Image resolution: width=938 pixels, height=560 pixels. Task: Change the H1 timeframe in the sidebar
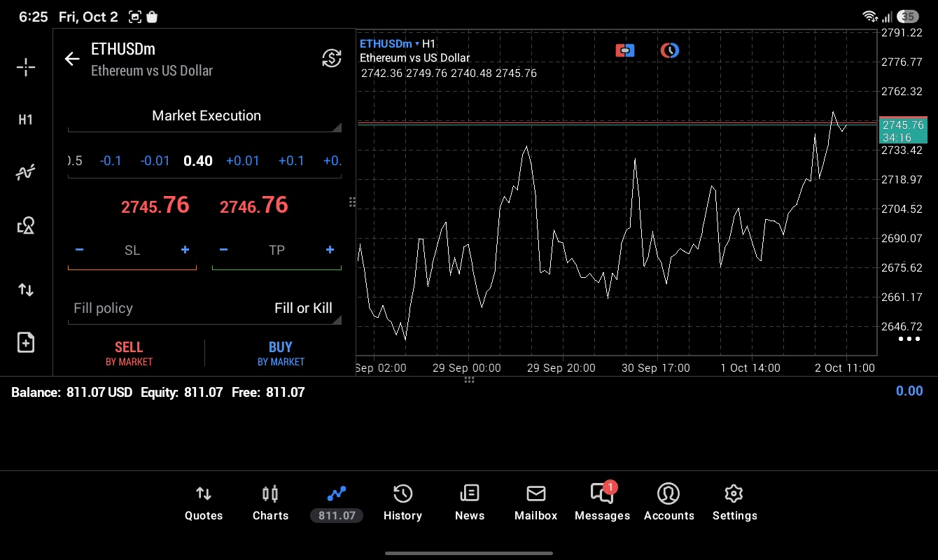(x=26, y=120)
